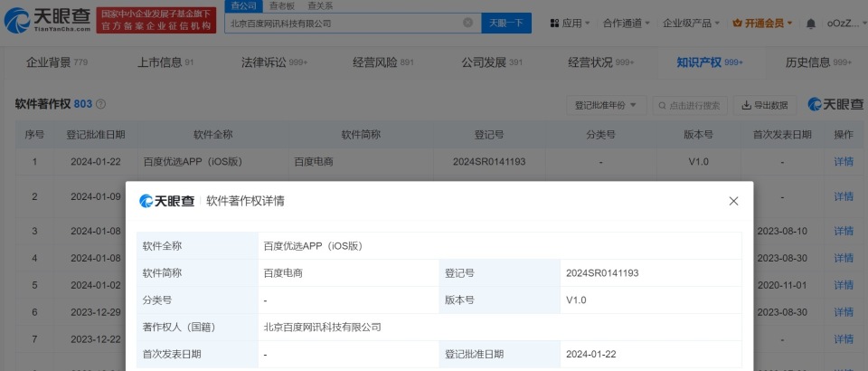This screenshot has width=868, height=371.
Task: Click the TianYanCha logo in the dialog header
Action: pos(166,201)
